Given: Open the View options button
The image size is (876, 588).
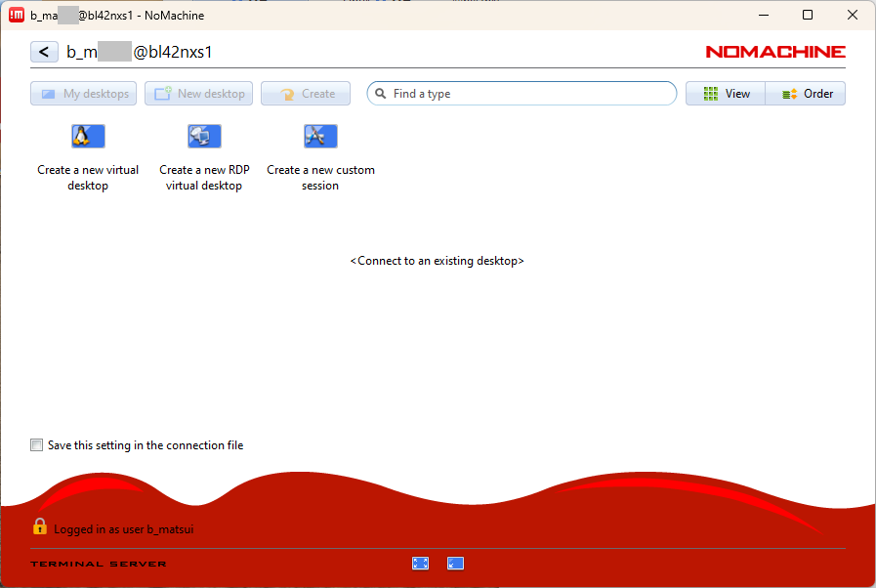Looking at the screenshot, I should (725, 94).
